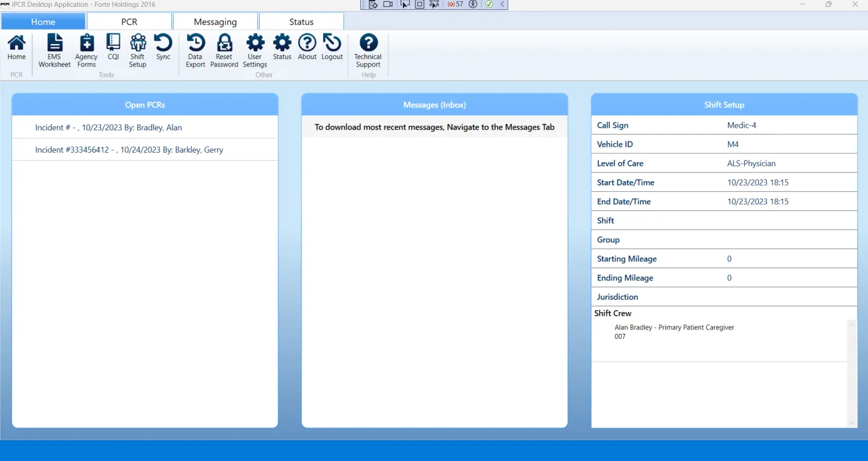The height and width of the screenshot is (461, 868).
Task: Click the Ending Mileage value
Action: pyautogui.click(x=729, y=278)
